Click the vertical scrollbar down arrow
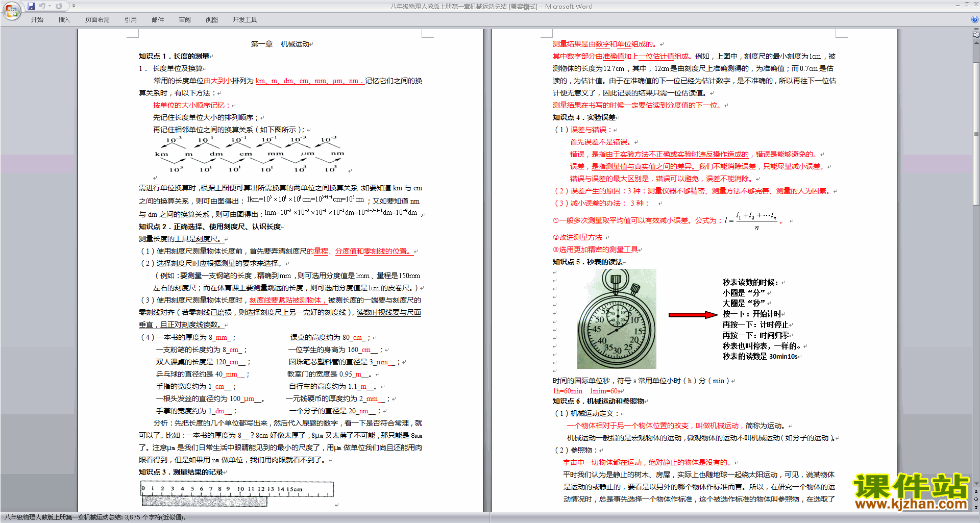This screenshot has height=523, width=980. (976, 484)
